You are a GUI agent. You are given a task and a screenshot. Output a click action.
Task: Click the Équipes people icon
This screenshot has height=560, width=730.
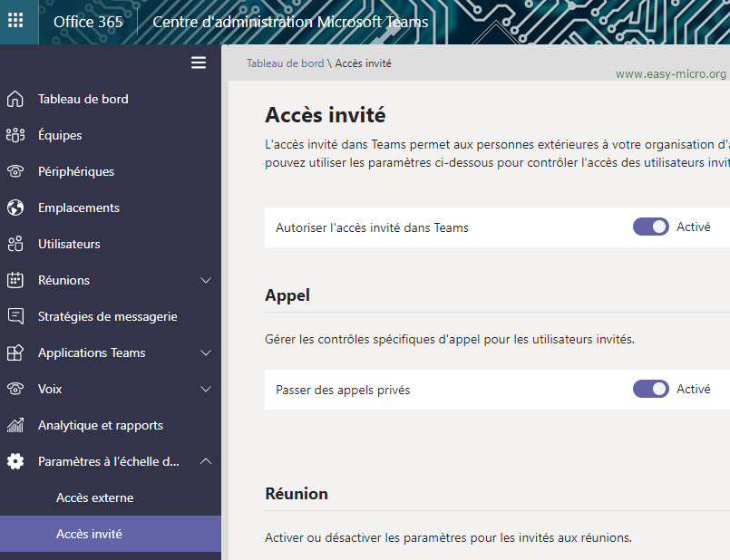[x=15, y=135]
